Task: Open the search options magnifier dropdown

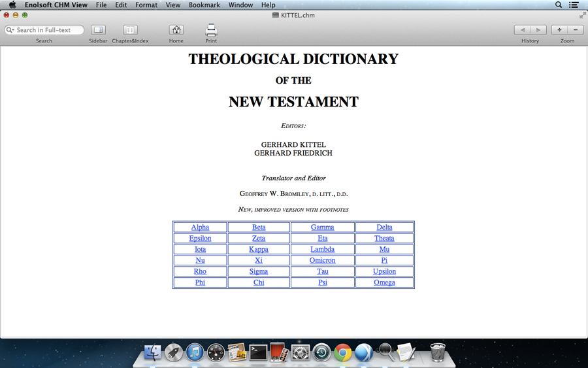Action: coord(10,30)
